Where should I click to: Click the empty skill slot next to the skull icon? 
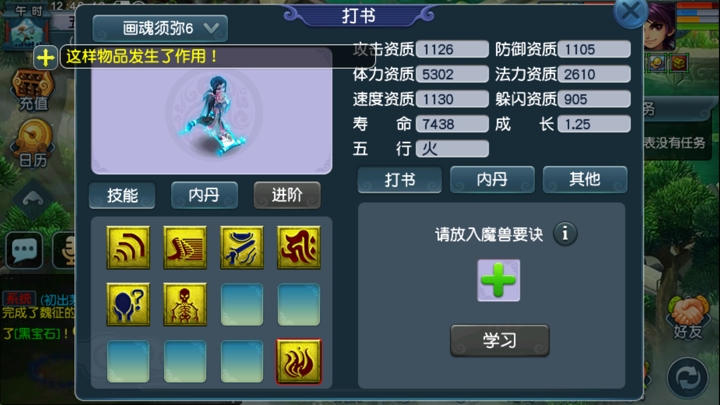click(x=242, y=304)
